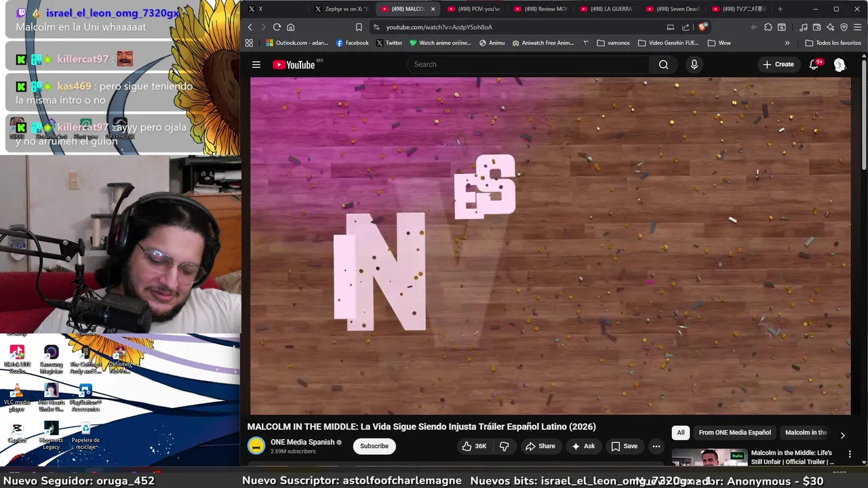Open ONE Media Spanish channel avatar
The width and height of the screenshot is (868, 488).
coord(256,446)
